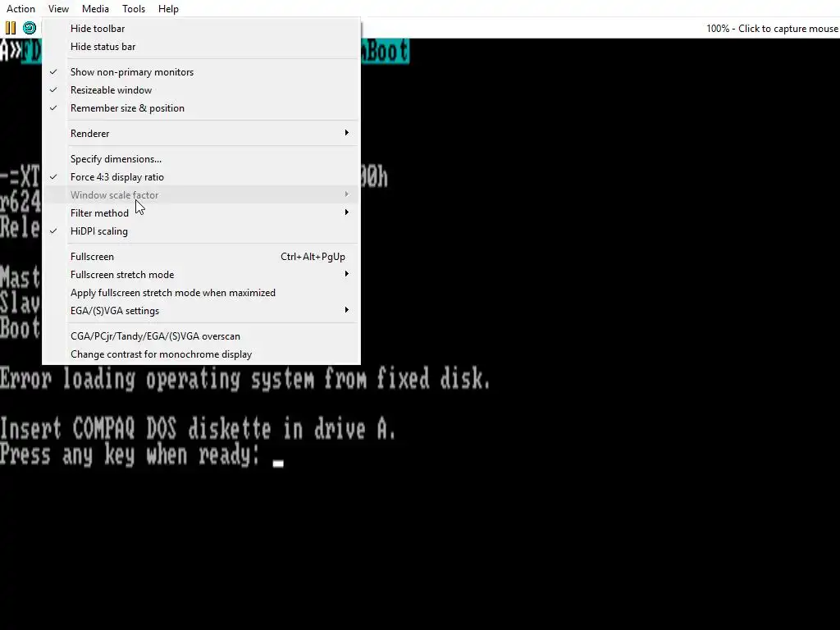
Task: Toggle Change contrast for monochrome display
Action: [201, 354]
